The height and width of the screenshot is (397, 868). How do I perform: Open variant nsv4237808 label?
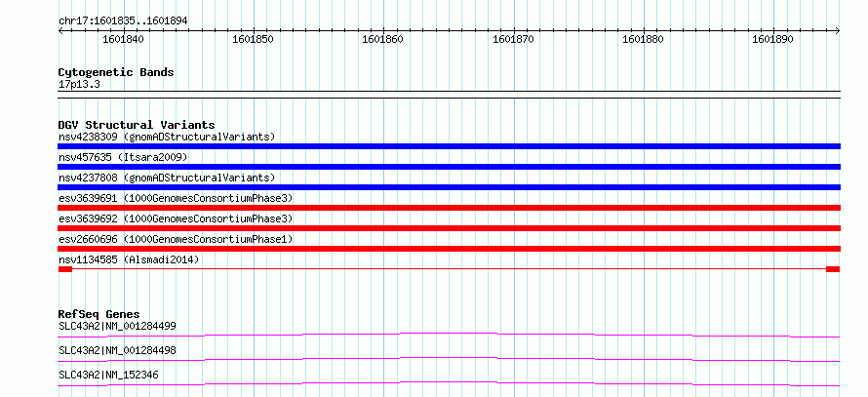pyautogui.click(x=167, y=178)
